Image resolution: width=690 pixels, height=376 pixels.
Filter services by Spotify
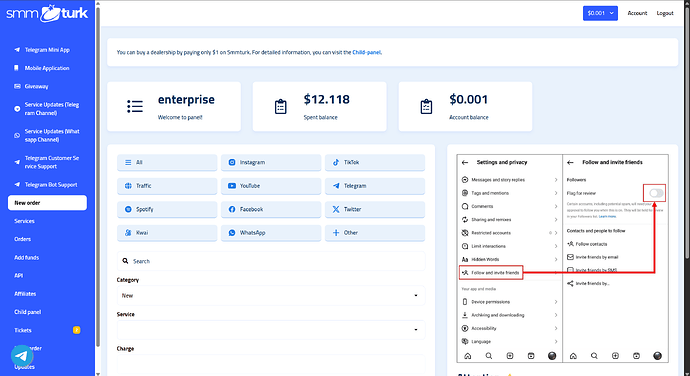coord(167,209)
